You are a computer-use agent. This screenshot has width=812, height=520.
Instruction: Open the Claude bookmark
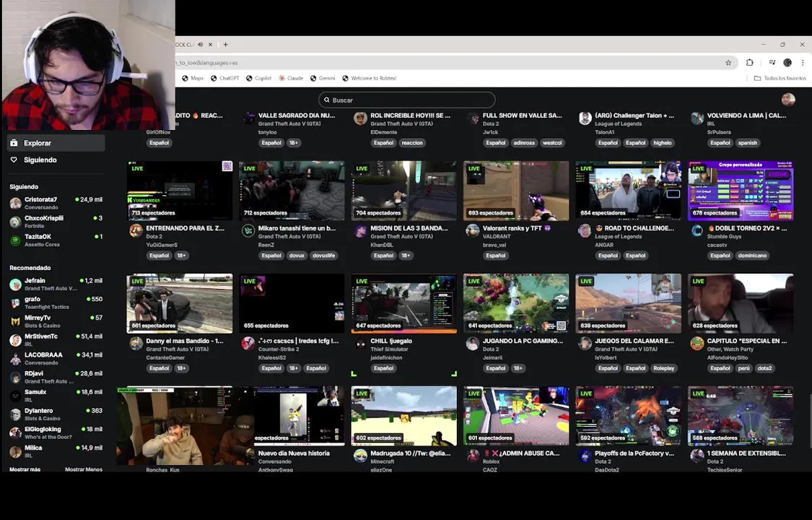291,78
